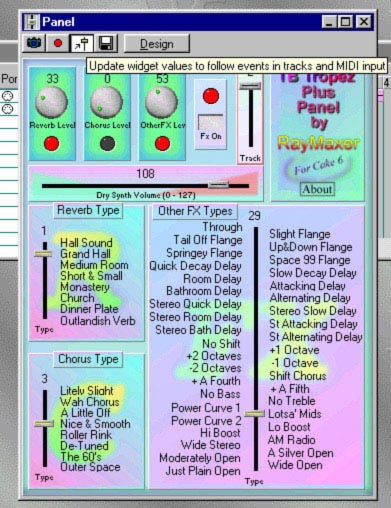Click the Panel window title icon
391x508 pixels.
point(32,22)
